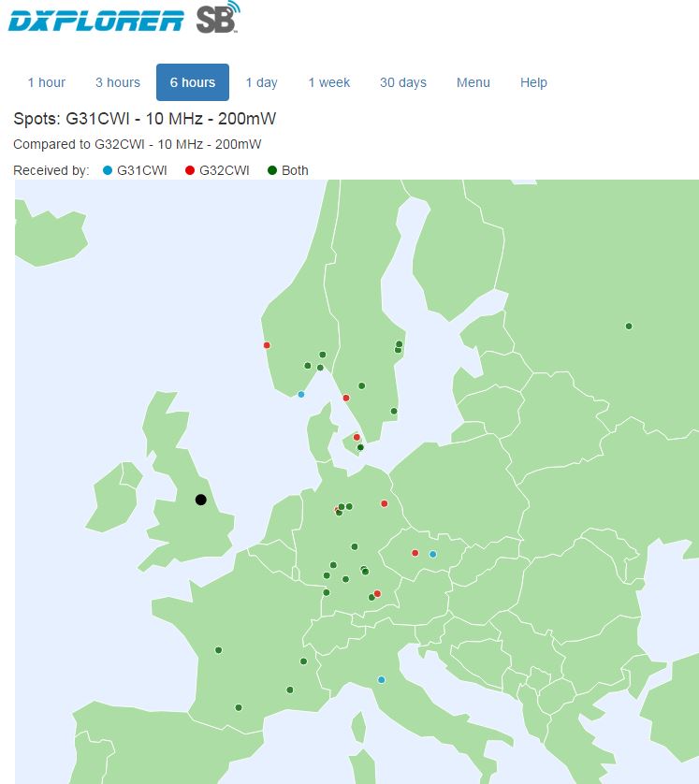699x784 pixels.
Task: Click the green marker in western France
Action: coord(218,650)
